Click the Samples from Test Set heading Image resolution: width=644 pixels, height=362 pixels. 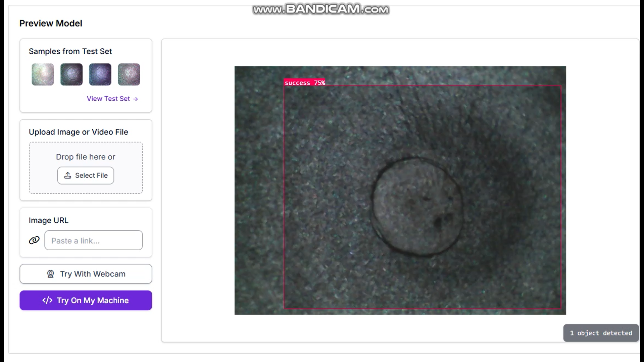(70, 51)
